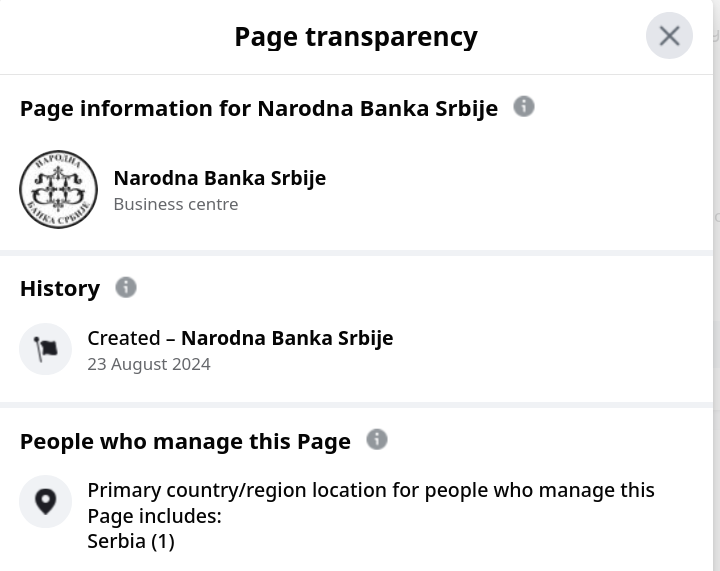Viewport: 720px width, 571px height.
Task: Click the info icon next to History
Action: pyautogui.click(x=126, y=287)
